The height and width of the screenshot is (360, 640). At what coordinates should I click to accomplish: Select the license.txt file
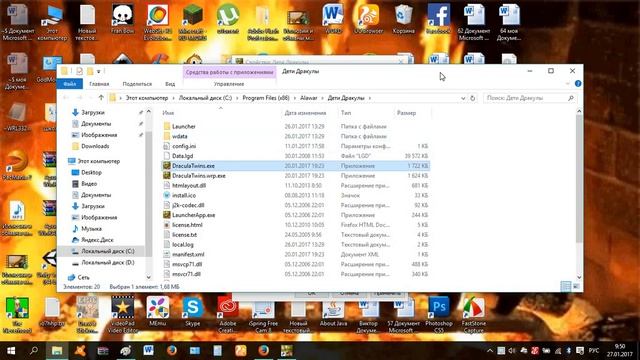[x=184, y=235]
